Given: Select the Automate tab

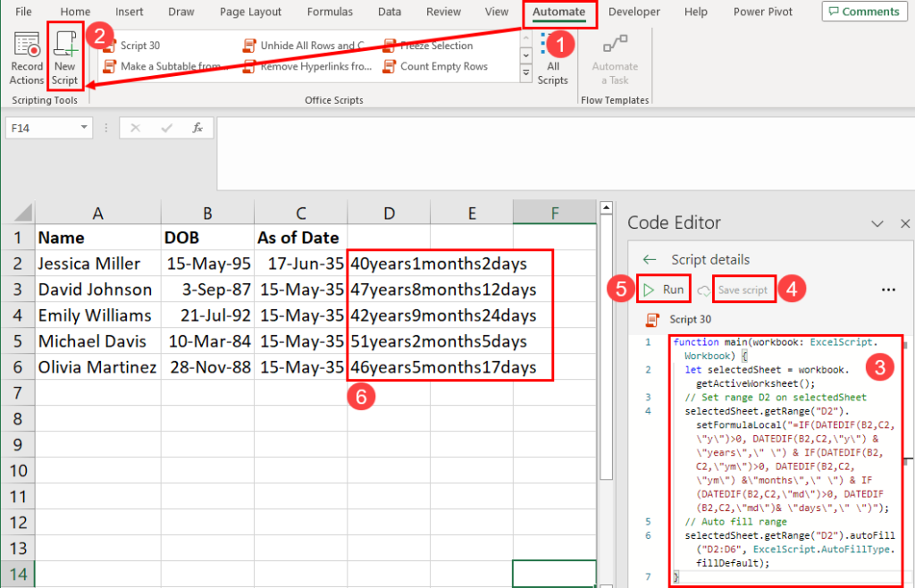Looking at the screenshot, I should point(558,12).
